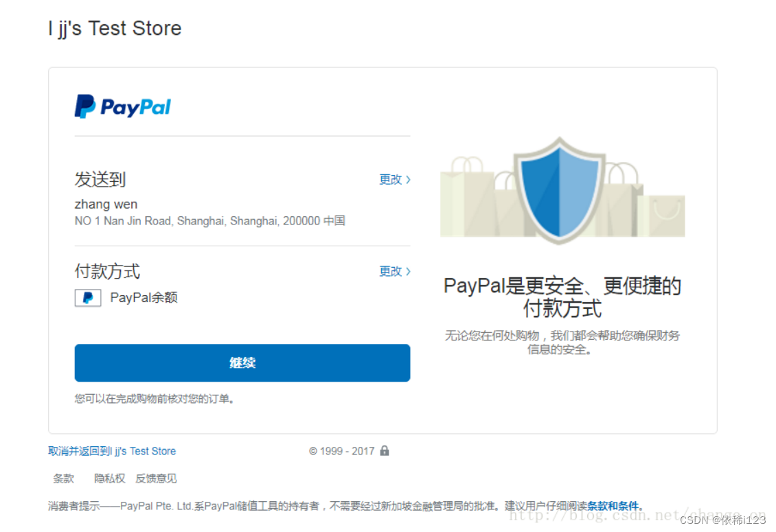Click the PayPal balance card icon

[x=88, y=298]
